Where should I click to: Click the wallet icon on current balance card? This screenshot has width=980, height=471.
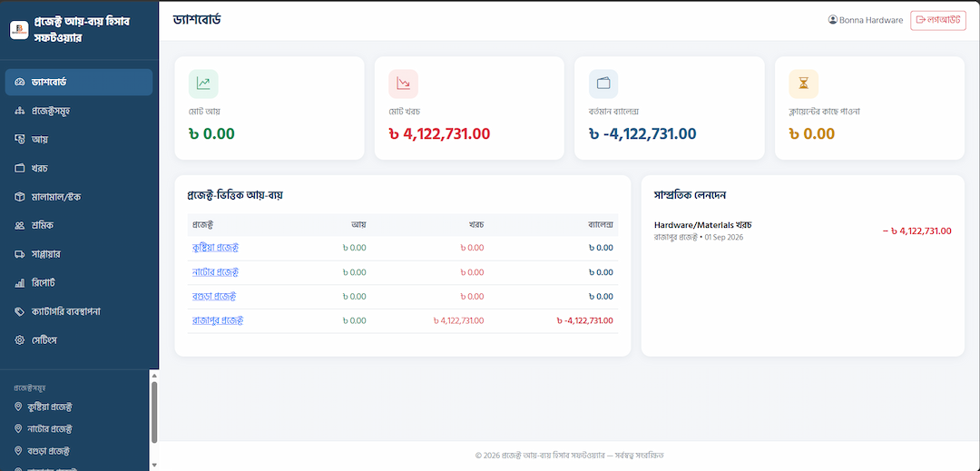pos(603,83)
